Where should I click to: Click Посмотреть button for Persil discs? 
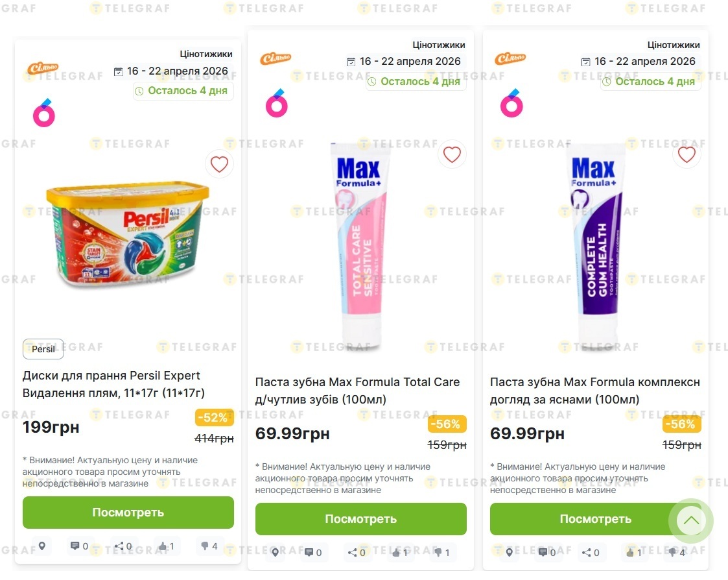(128, 513)
